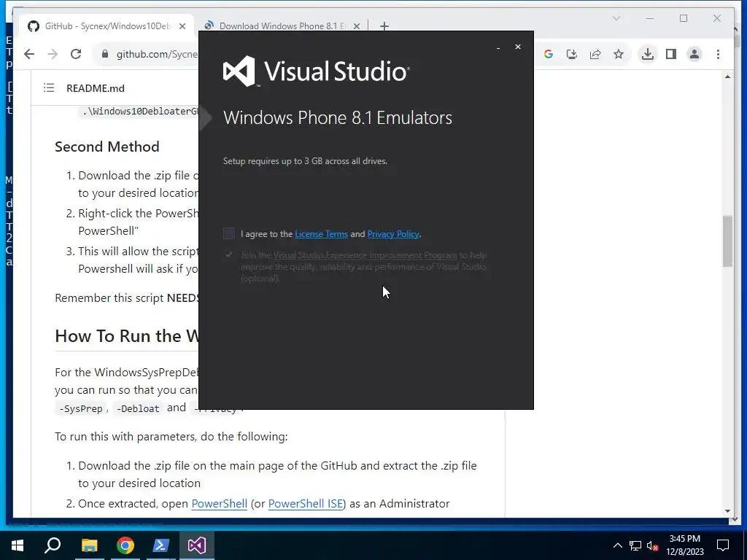Open PowerShell from taskbar

(160, 545)
